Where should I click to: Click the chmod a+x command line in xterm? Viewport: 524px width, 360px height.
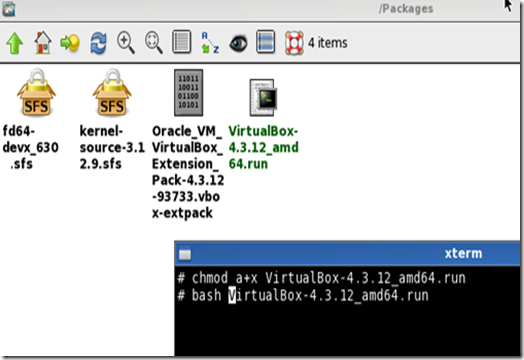coord(321,278)
